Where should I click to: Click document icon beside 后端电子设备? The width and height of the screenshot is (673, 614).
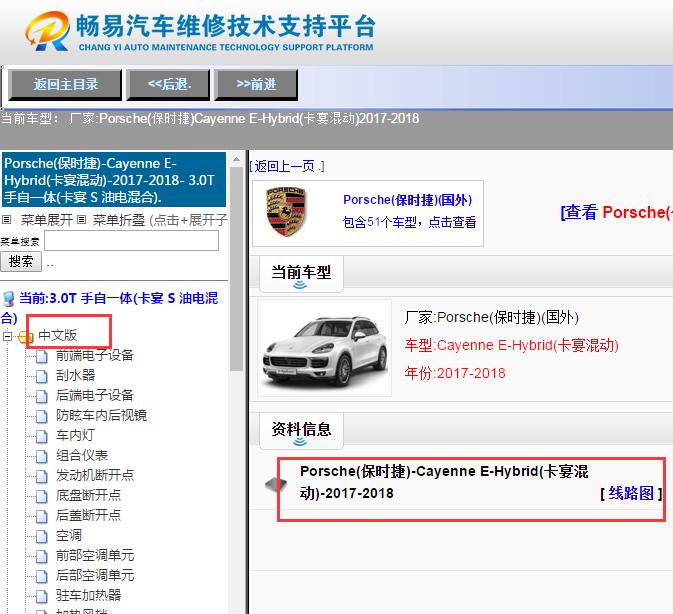[x=42, y=396]
